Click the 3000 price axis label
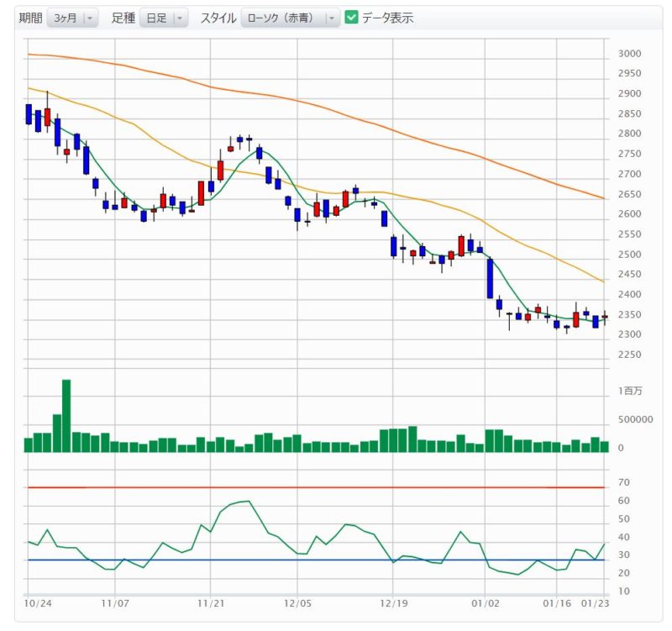672x631 pixels. (x=629, y=54)
